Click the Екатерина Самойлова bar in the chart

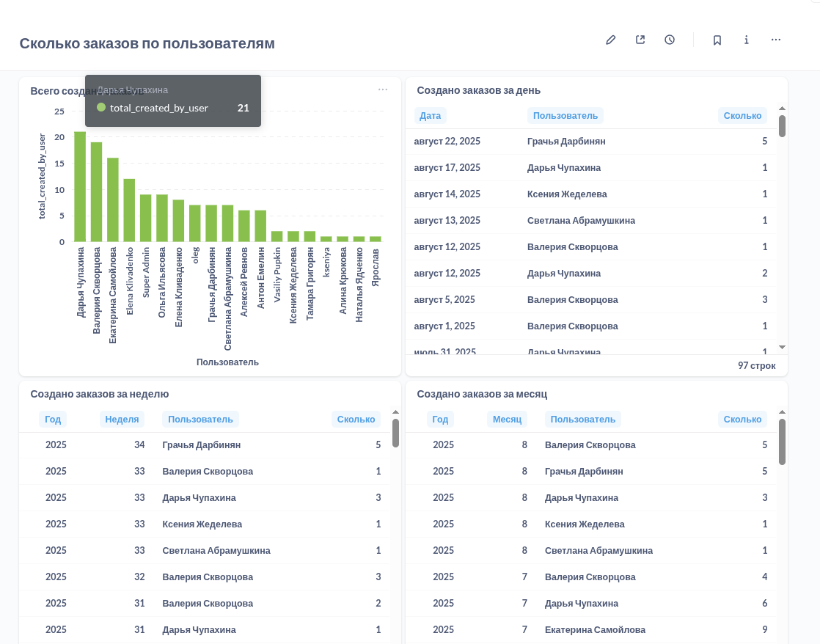113,200
